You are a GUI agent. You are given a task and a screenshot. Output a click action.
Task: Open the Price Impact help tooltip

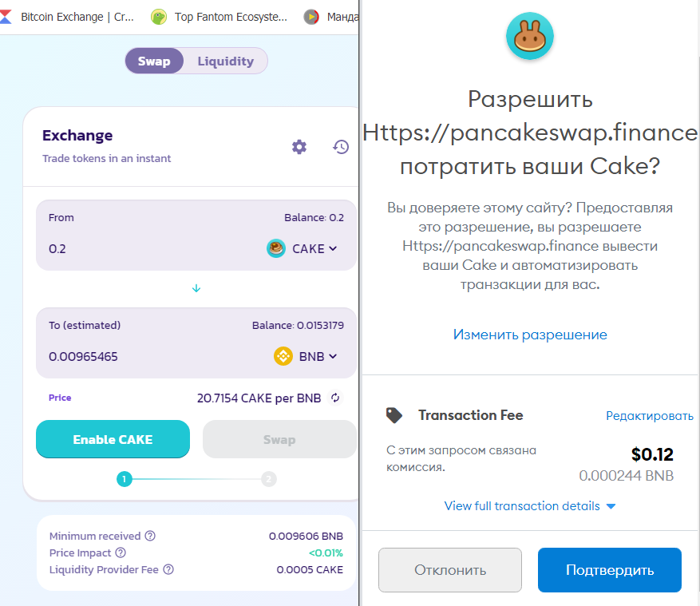pyautogui.click(x=121, y=553)
